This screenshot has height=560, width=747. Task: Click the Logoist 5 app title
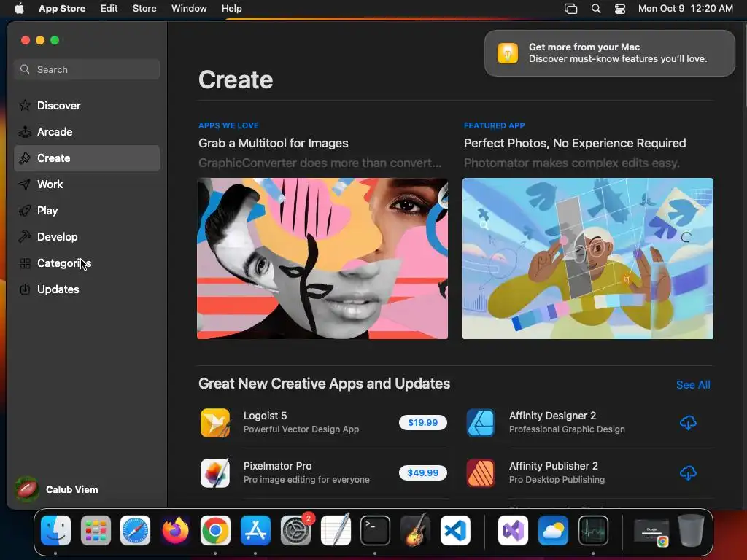pyautogui.click(x=265, y=416)
